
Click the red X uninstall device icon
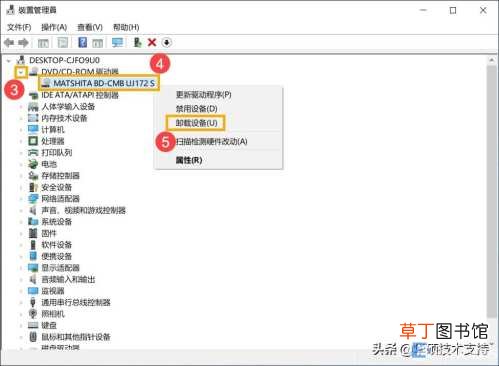coord(152,42)
